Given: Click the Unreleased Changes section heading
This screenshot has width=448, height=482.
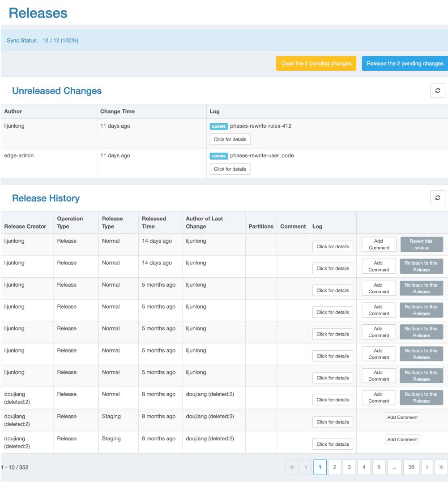Looking at the screenshot, I should [57, 90].
